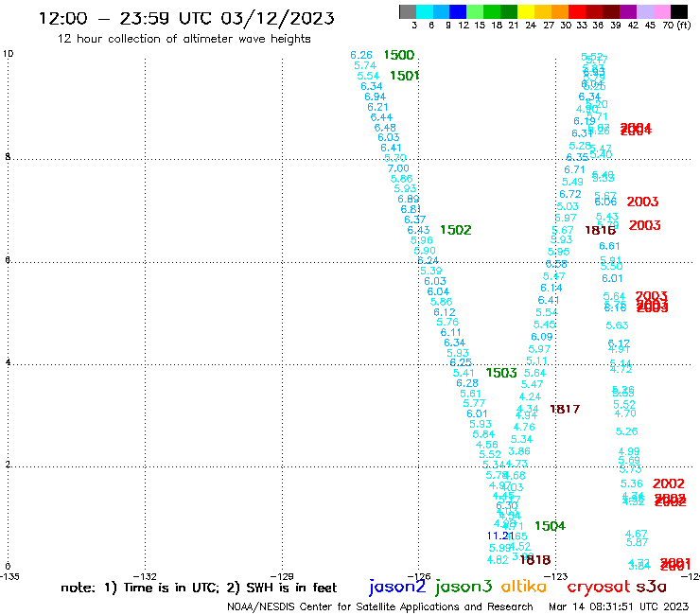
Task: Click the longitude axis label '-135'
Action: coord(9,576)
